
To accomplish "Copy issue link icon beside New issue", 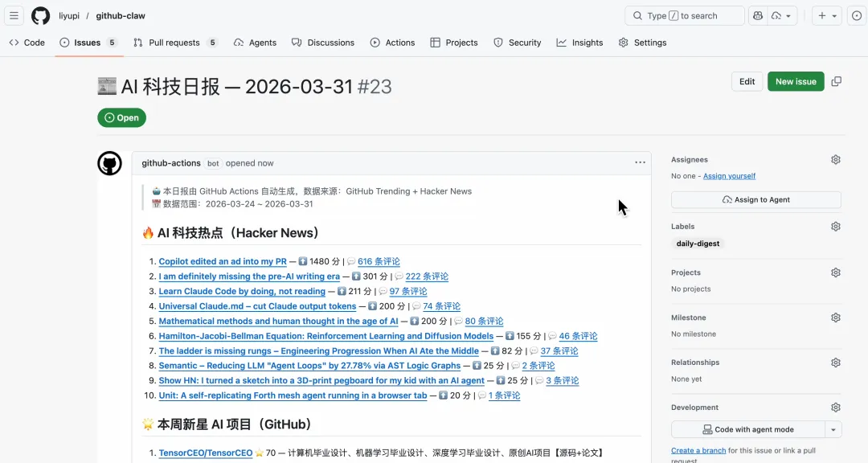I will tap(837, 81).
